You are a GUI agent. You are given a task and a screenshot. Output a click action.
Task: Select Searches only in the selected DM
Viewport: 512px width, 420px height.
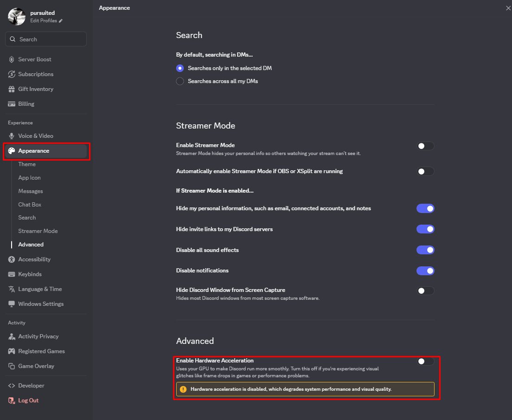tap(179, 68)
